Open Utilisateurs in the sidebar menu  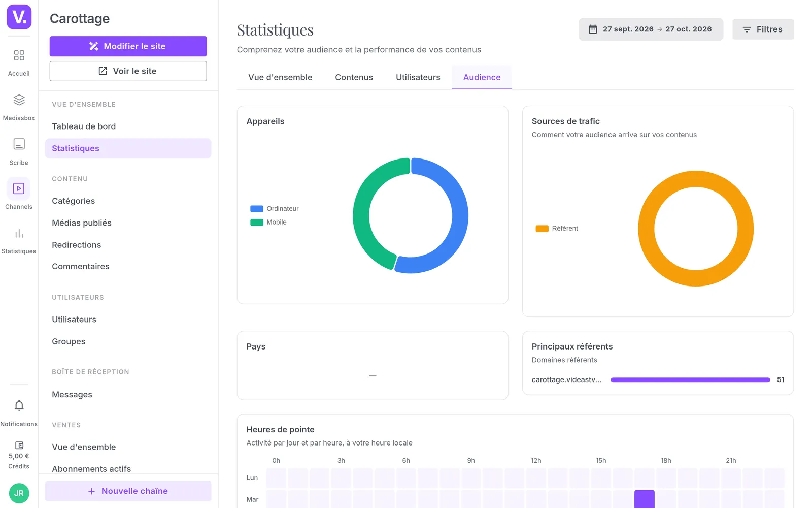point(128,320)
